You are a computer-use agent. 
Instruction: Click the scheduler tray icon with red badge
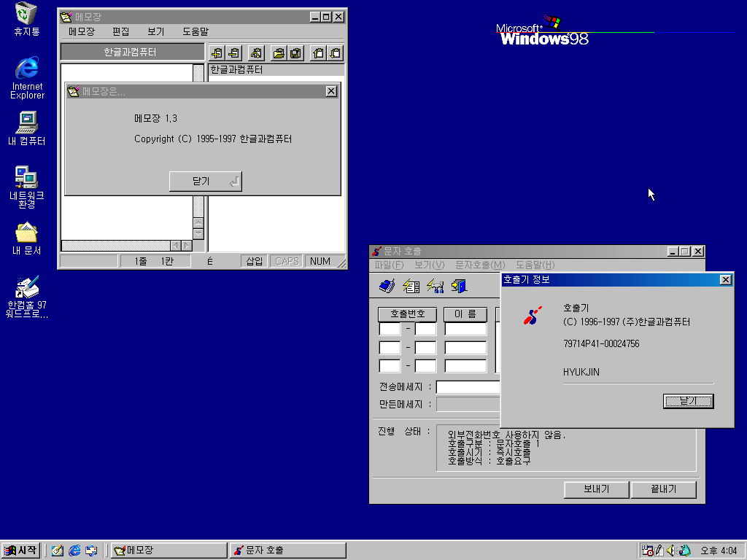pyautogui.click(x=647, y=551)
